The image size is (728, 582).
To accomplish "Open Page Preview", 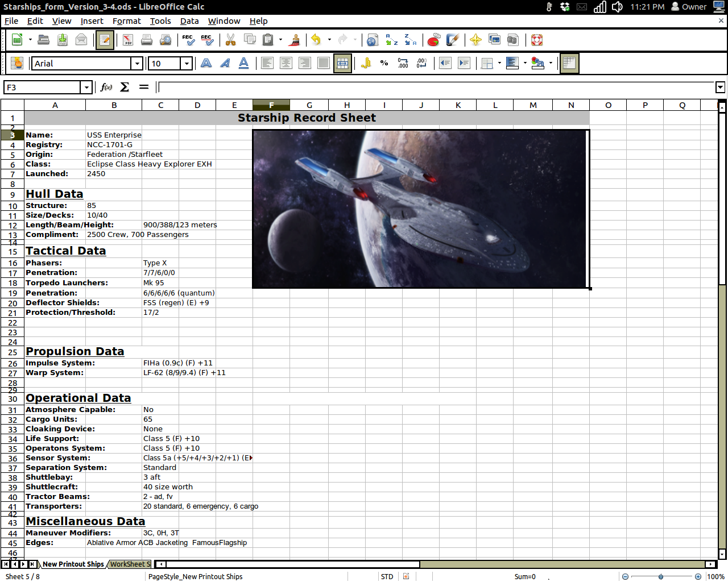I will (x=166, y=40).
